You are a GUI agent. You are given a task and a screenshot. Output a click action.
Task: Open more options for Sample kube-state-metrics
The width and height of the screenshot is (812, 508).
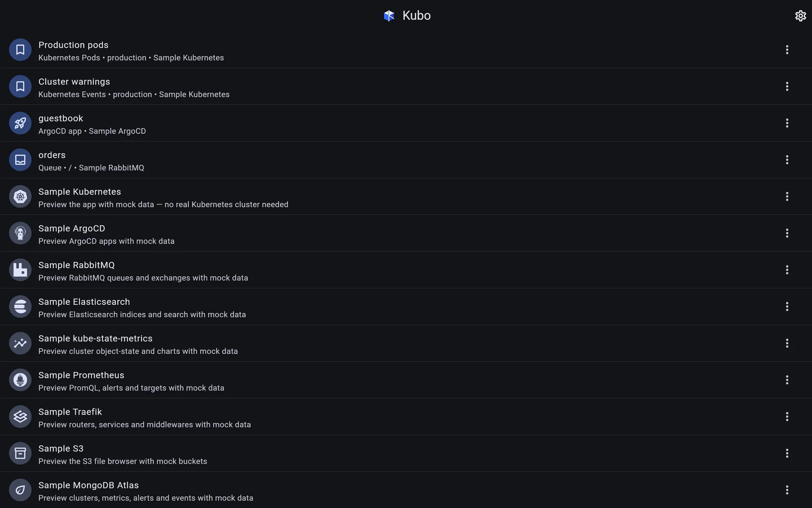(787, 343)
